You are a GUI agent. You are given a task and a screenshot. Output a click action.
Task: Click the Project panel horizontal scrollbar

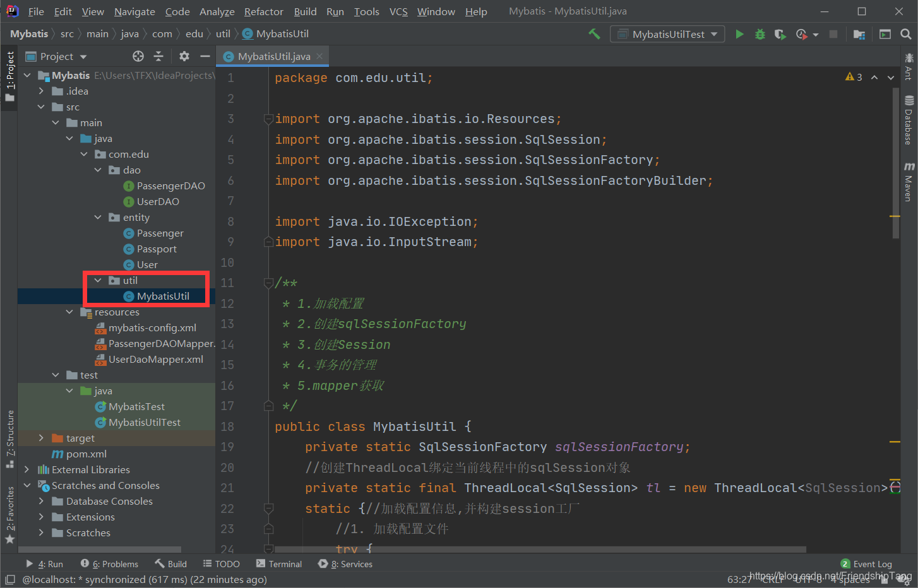(100, 550)
